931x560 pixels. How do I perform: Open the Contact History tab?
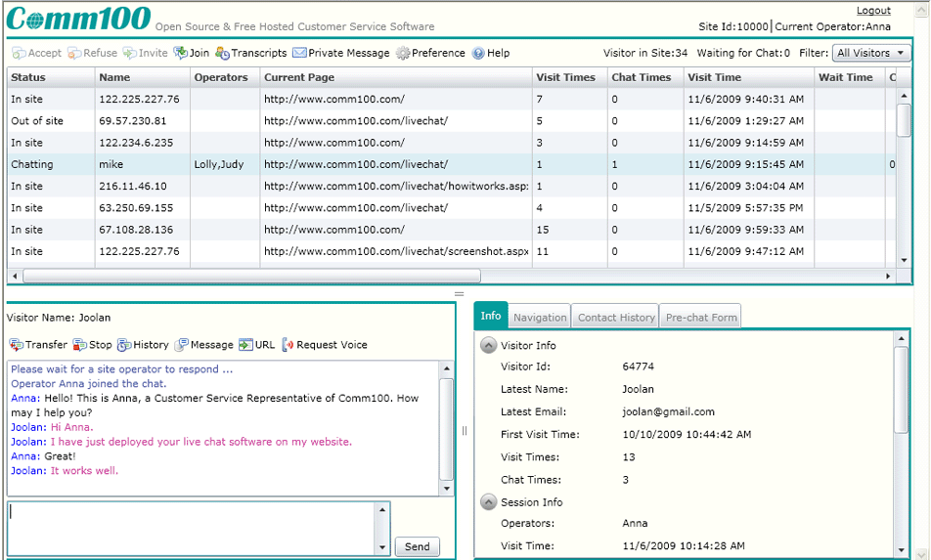pos(616,317)
